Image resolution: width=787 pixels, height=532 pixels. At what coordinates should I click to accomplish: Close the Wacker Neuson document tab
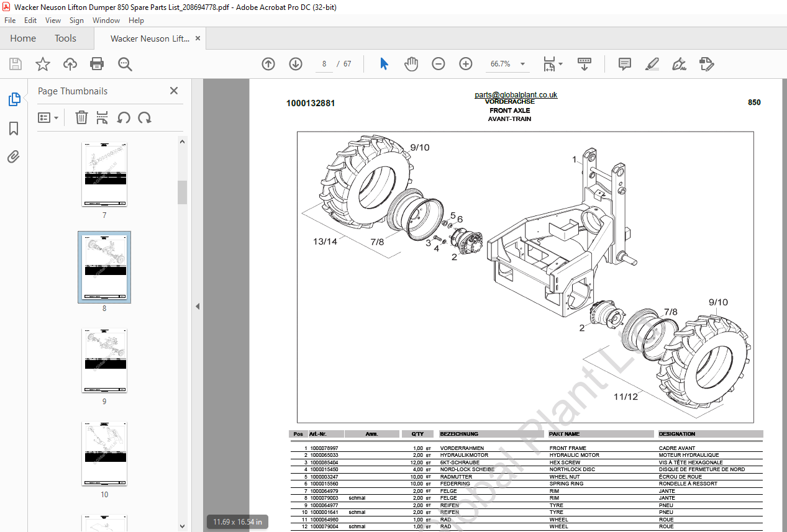tap(198, 38)
